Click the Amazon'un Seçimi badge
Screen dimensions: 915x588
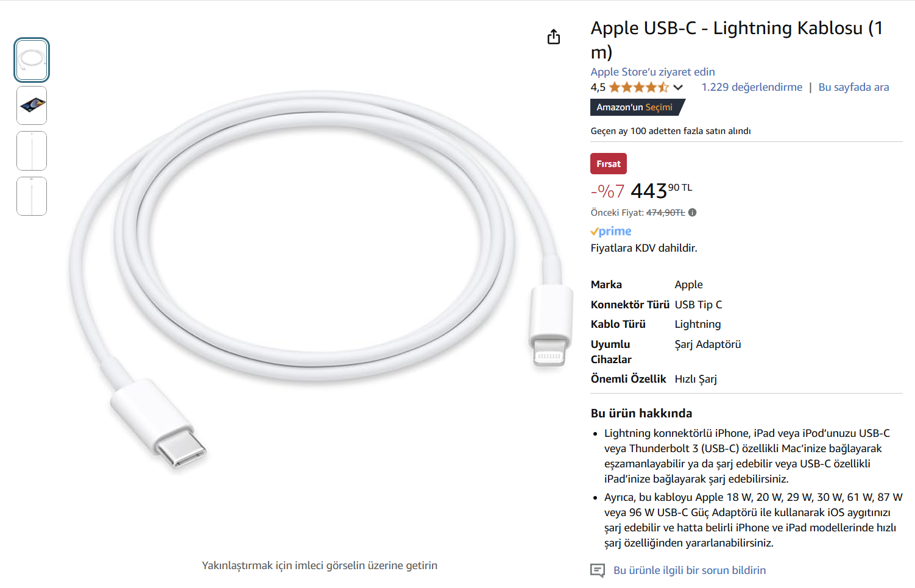pyautogui.click(x=635, y=107)
